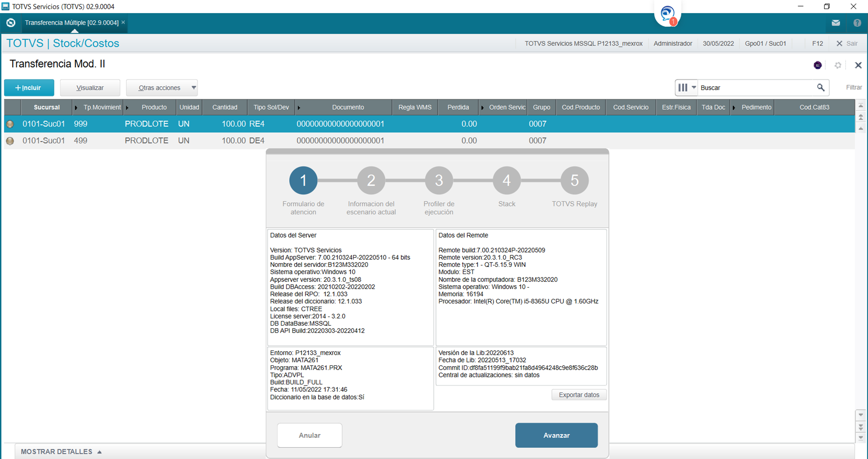Click the Gpo01 / Suc01 branch label

point(765,43)
